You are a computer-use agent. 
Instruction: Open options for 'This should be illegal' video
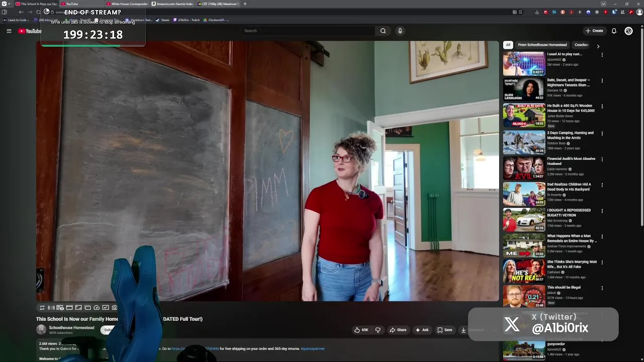click(x=602, y=288)
